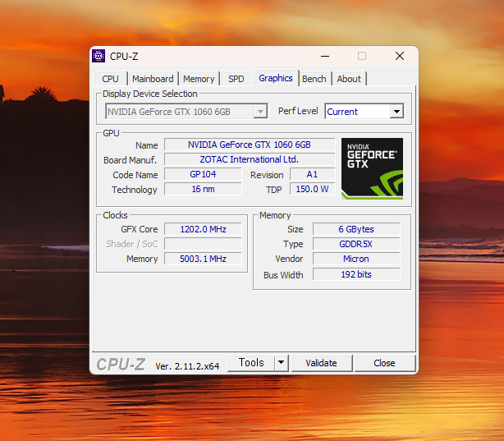Viewport: 504px width, 441px height.
Task: Click the 6 GBytes memory size value
Action: [356, 229]
